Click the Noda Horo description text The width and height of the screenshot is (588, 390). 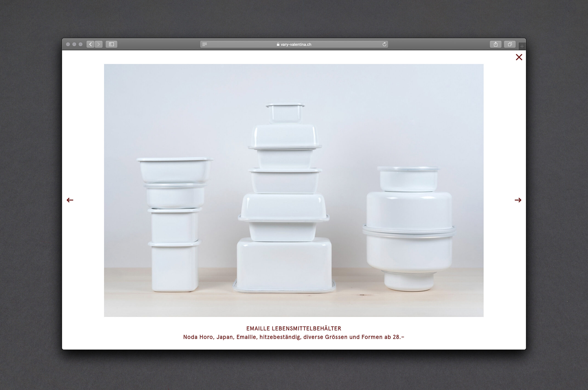click(294, 337)
